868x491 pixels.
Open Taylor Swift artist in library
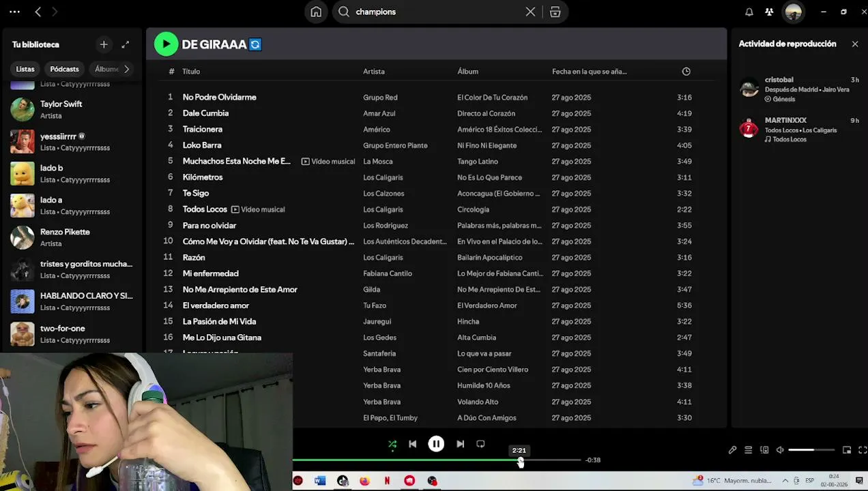click(71, 109)
